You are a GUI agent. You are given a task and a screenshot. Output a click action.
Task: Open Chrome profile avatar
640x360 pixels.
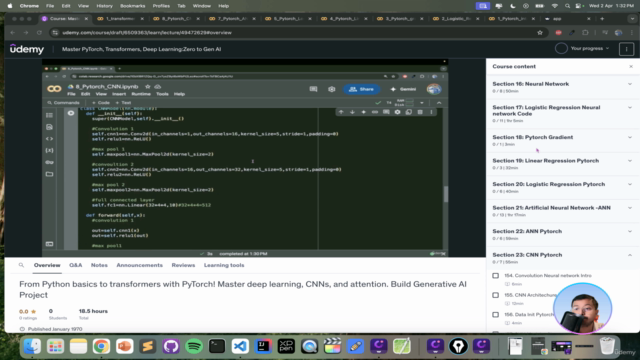(x=618, y=33)
